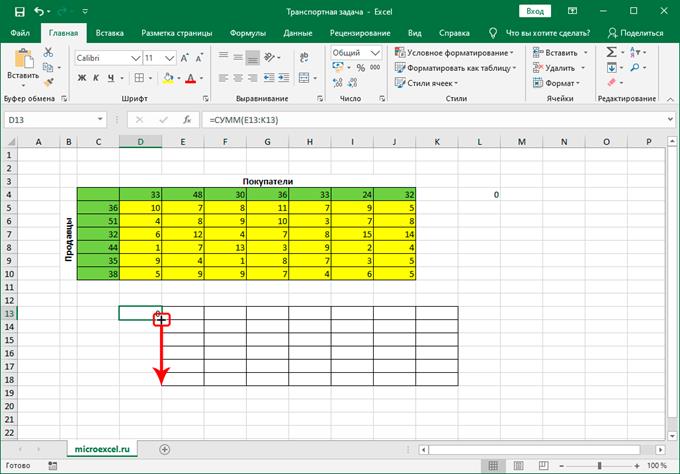Screen dimensions: 680x474
Task: Expand the formula bar
Action: pos(670,119)
